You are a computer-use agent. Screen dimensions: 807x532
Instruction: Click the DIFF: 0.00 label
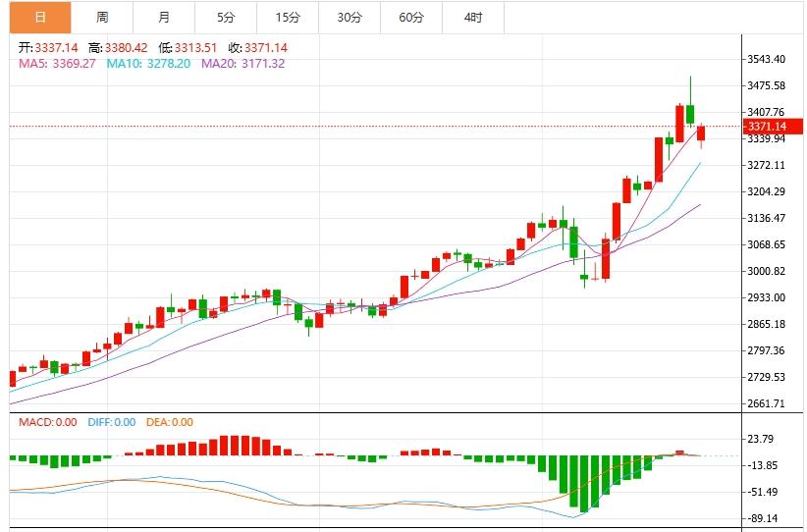(x=111, y=423)
